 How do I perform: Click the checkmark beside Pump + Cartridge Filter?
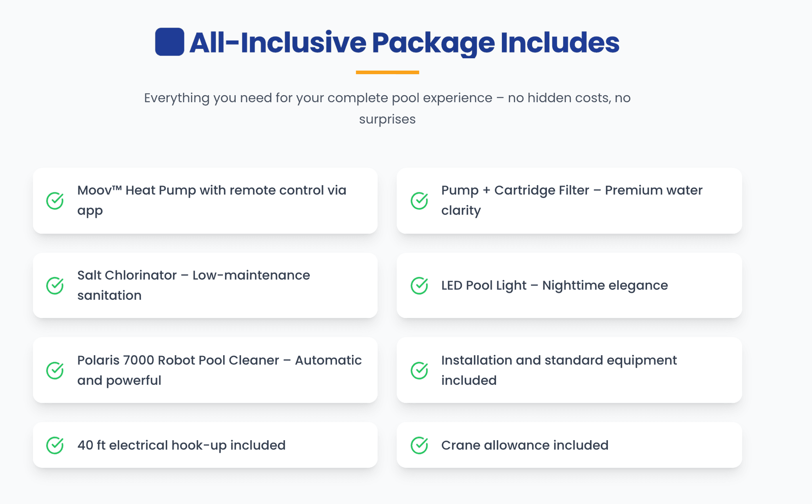pos(419,201)
